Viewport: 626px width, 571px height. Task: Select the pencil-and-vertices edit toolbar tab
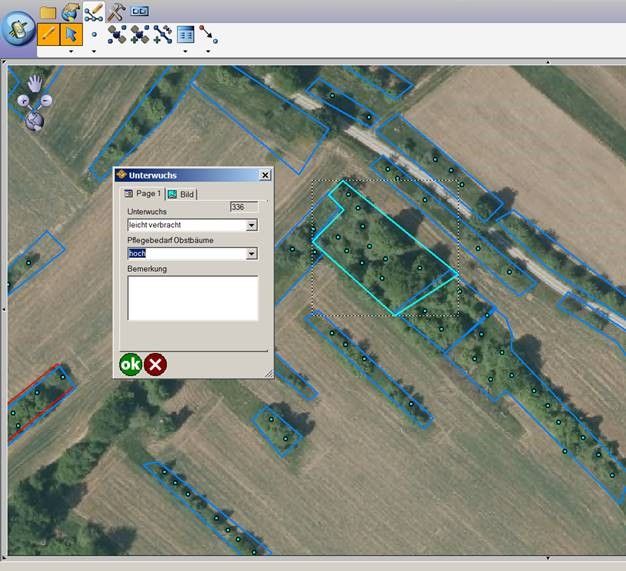pos(94,12)
